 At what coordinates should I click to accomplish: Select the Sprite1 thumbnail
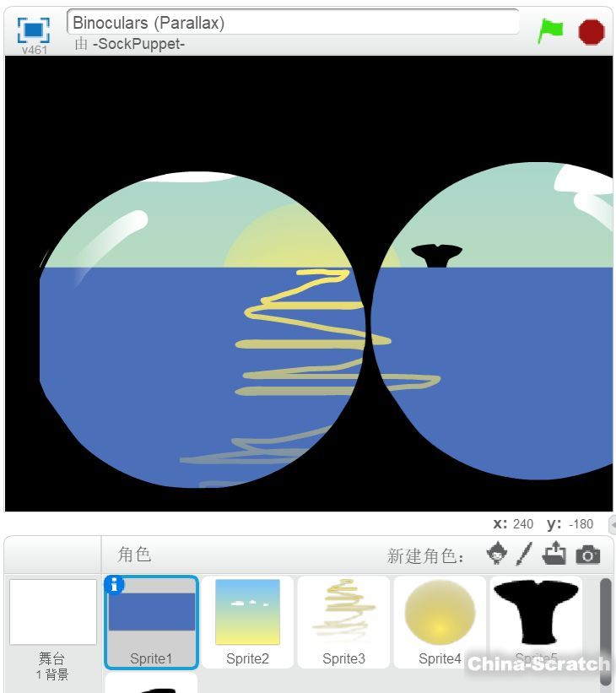(x=152, y=622)
